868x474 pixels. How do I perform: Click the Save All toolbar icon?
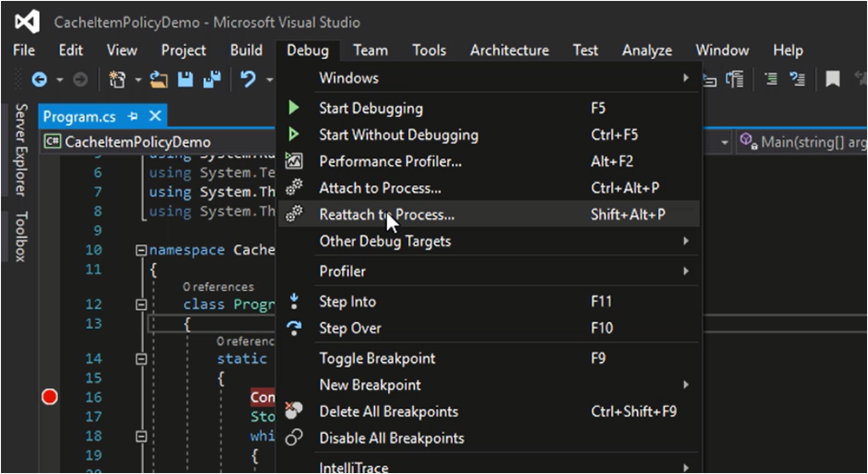pyautogui.click(x=212, y=80)
